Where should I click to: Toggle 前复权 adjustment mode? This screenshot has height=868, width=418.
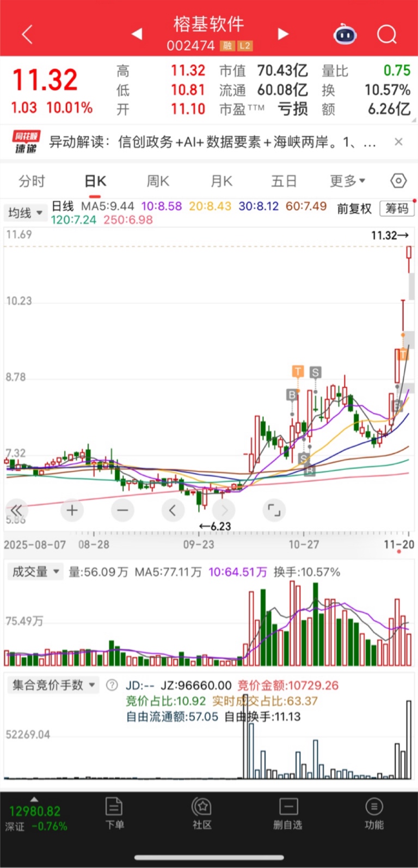(354, 209)
